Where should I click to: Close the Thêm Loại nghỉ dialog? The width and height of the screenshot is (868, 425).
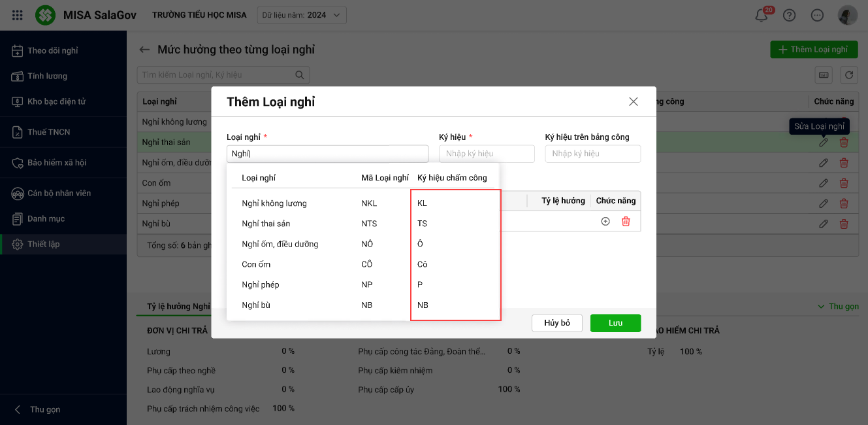[x=633, y=101]
